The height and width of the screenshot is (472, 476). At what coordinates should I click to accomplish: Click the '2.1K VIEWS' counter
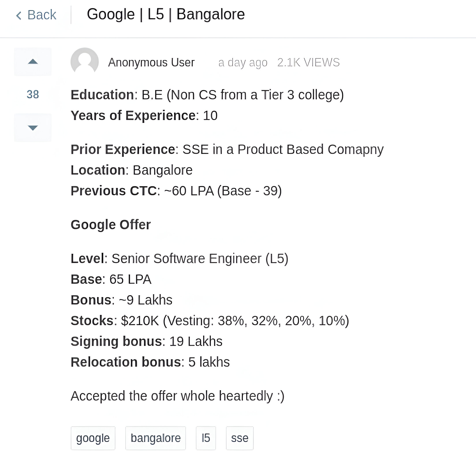(x=308, y=62)
